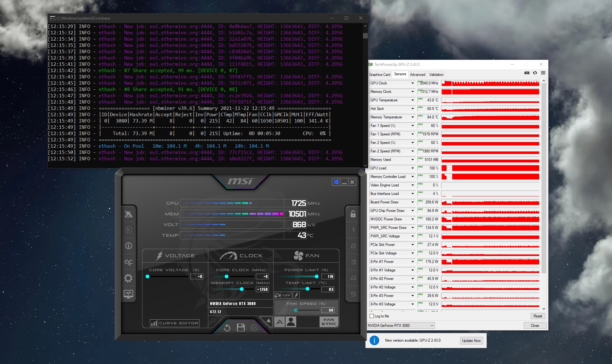612x364 pixels.
Task: Click the Power Limit slider handle
Action: pyautogui.click(x=316, y=276)
